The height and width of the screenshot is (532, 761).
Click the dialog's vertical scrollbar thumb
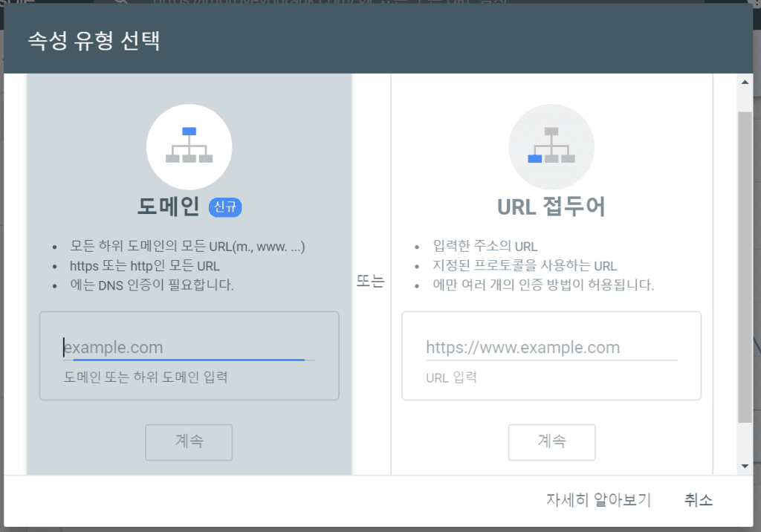(x=745, y=267)
